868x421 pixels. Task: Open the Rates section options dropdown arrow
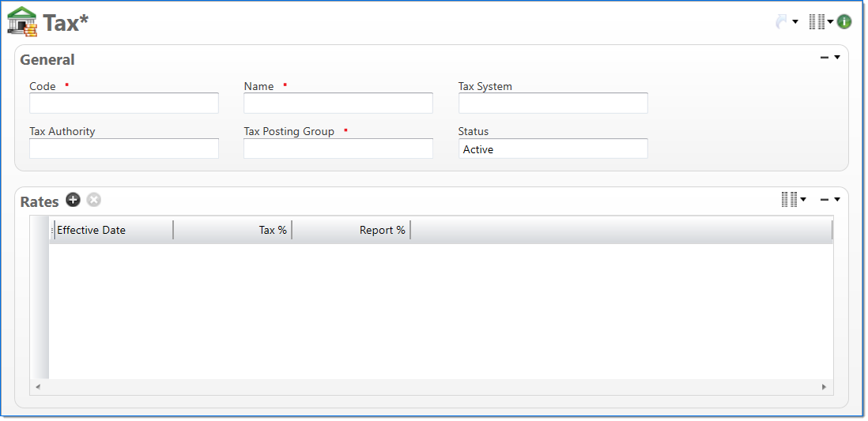[x=836, y=200]
